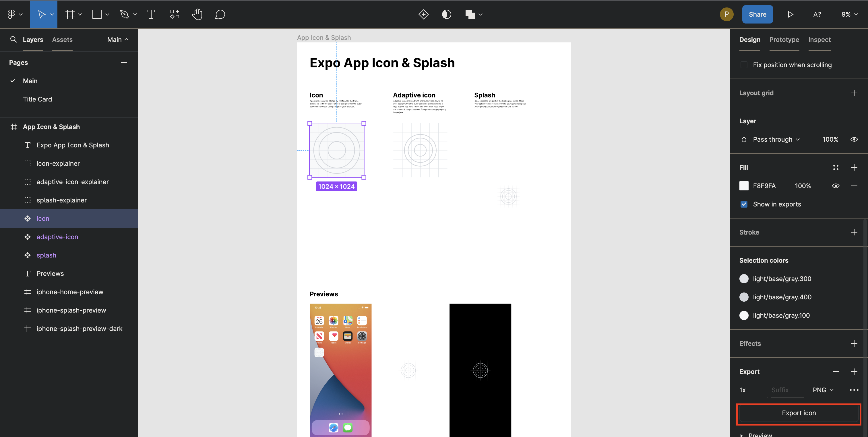The width and height of the screenshot is (868, 437).
Task: Click the Export icon button
Action: click(798, 413)
